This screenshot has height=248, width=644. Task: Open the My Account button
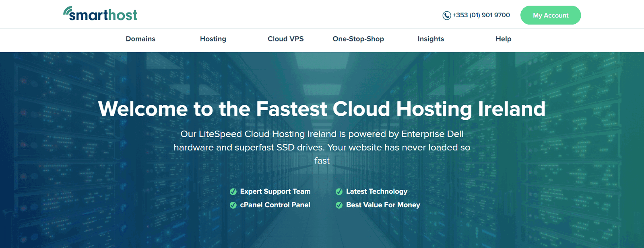[551, 15]
